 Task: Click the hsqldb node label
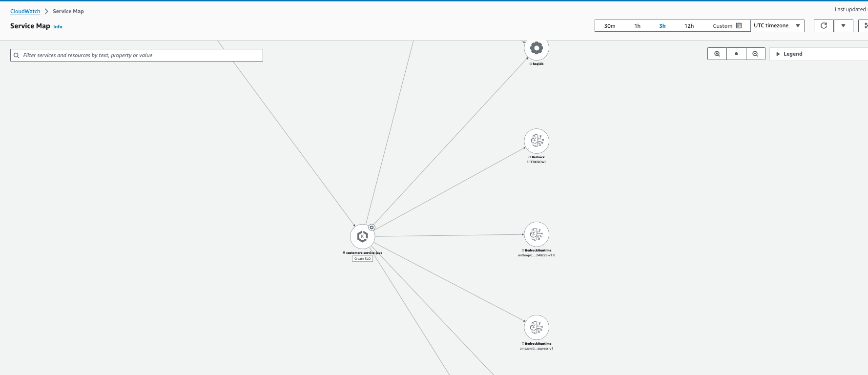pos(538,64)
